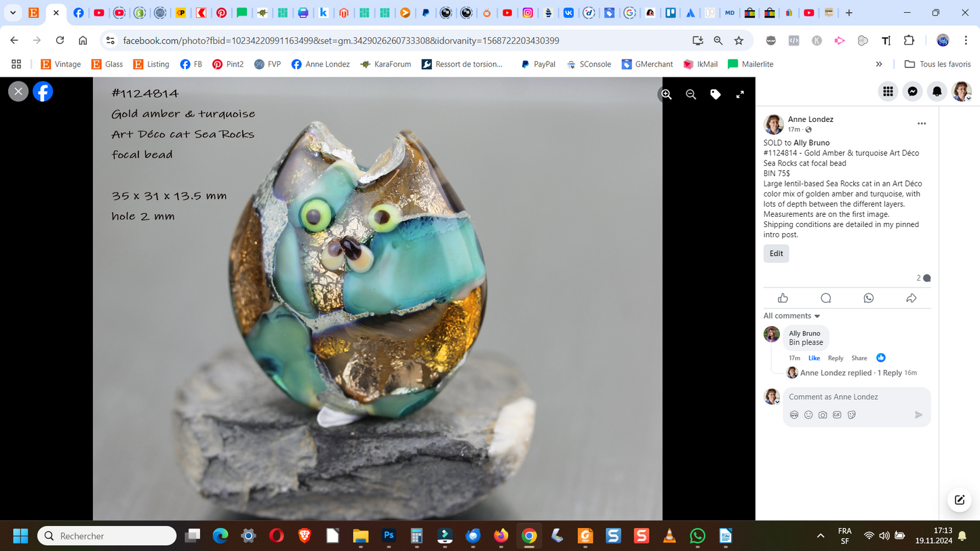Screen dimensions: 980x551
Task: Expand the All comments filter dropdown
Action: tap(791, 316)
